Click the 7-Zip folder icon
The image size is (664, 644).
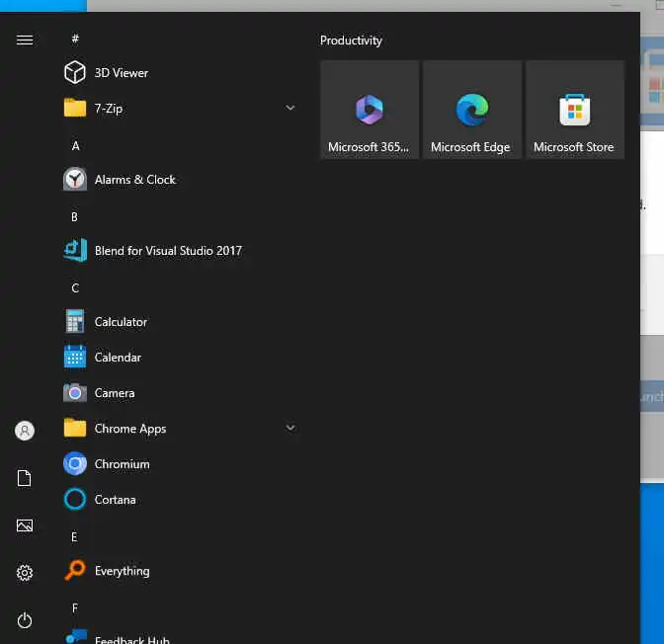coord(75,108)
